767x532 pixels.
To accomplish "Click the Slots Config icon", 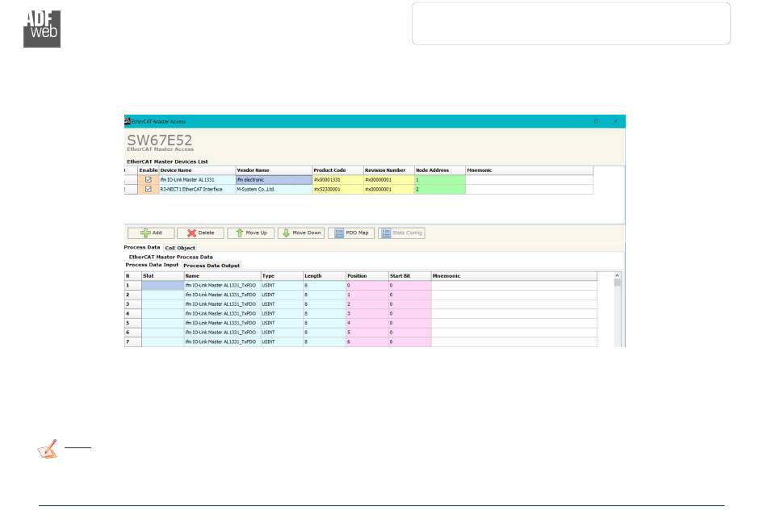I will click(386, 232).
